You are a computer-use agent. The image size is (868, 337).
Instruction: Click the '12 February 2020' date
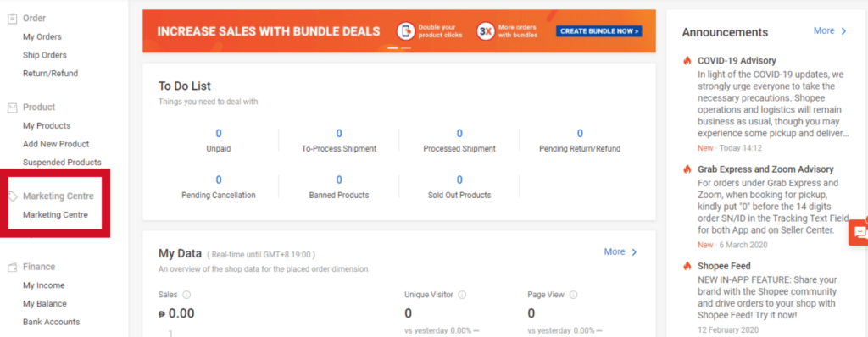pos(729,330)
